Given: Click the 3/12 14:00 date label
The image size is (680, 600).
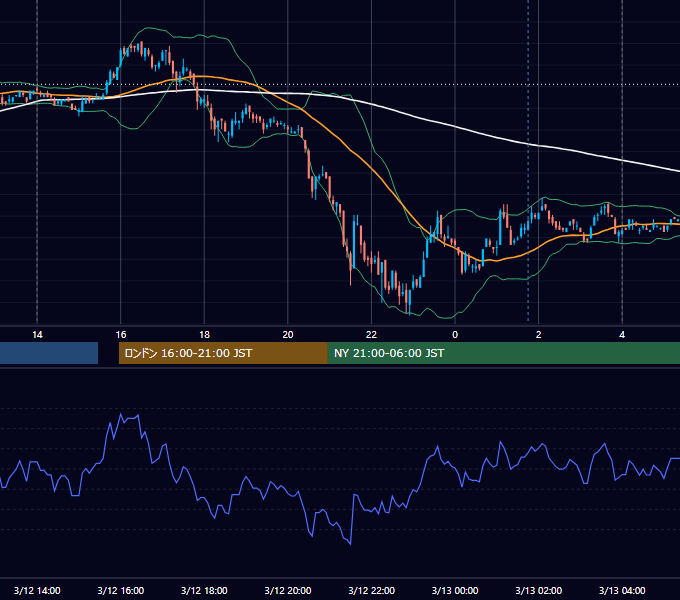Looking at the screenshot, I should pos(37,590).
